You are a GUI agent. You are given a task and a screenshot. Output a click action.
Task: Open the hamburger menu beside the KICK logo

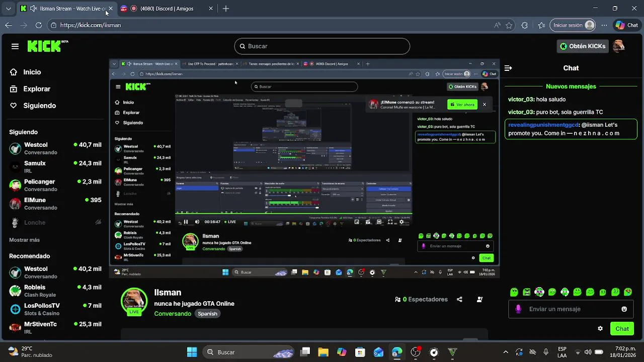pyautogui.click(x=15, y=46)
